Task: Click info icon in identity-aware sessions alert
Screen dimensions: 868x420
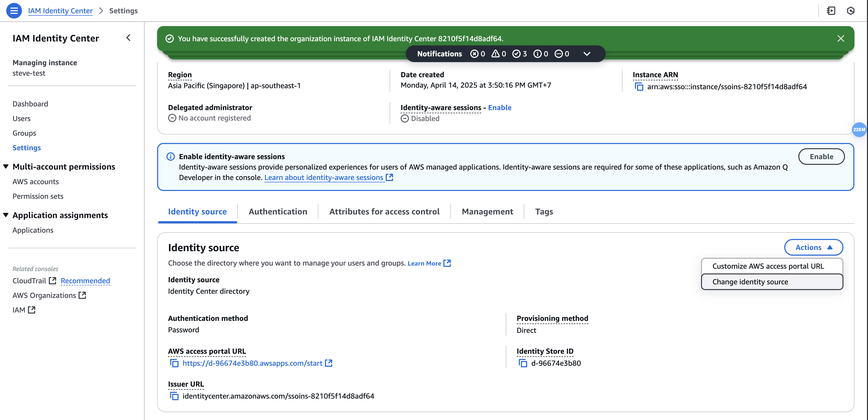Action: 170,157
